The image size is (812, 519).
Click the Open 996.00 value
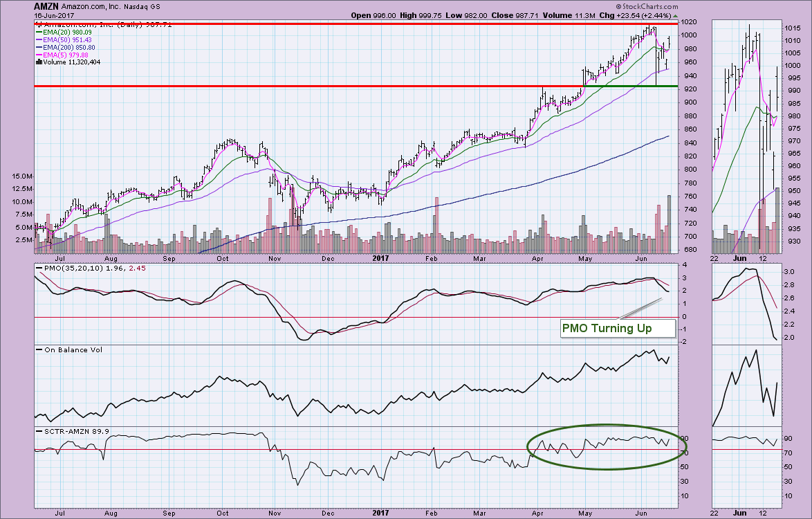(x=373, y=15)
